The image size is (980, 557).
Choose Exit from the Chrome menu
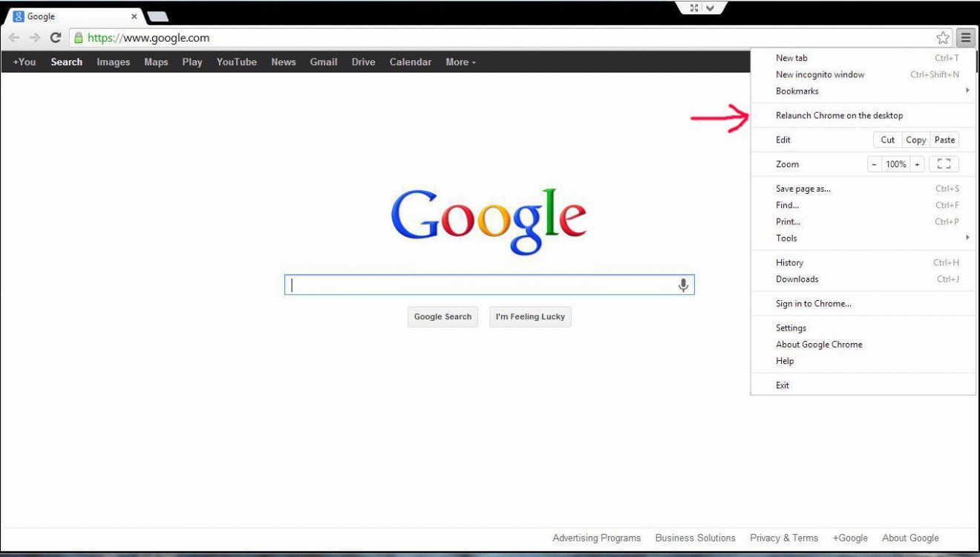click(x=863, y=385)
